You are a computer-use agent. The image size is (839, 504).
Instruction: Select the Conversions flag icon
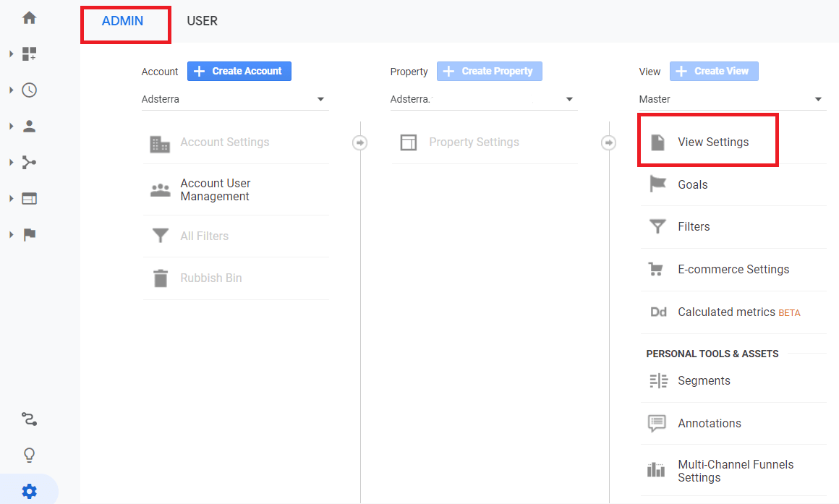28,234
